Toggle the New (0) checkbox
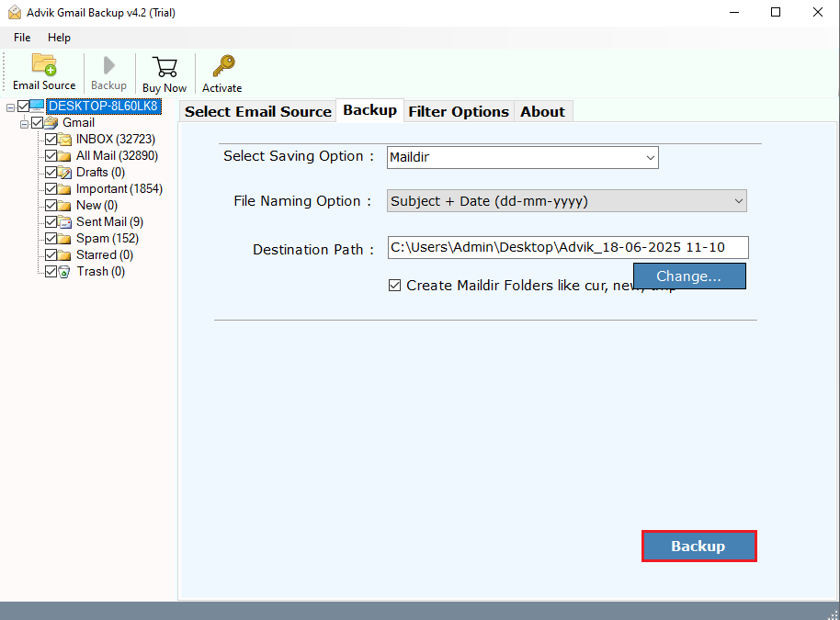This screenshot has width=840, height=620. click(51, 206)
